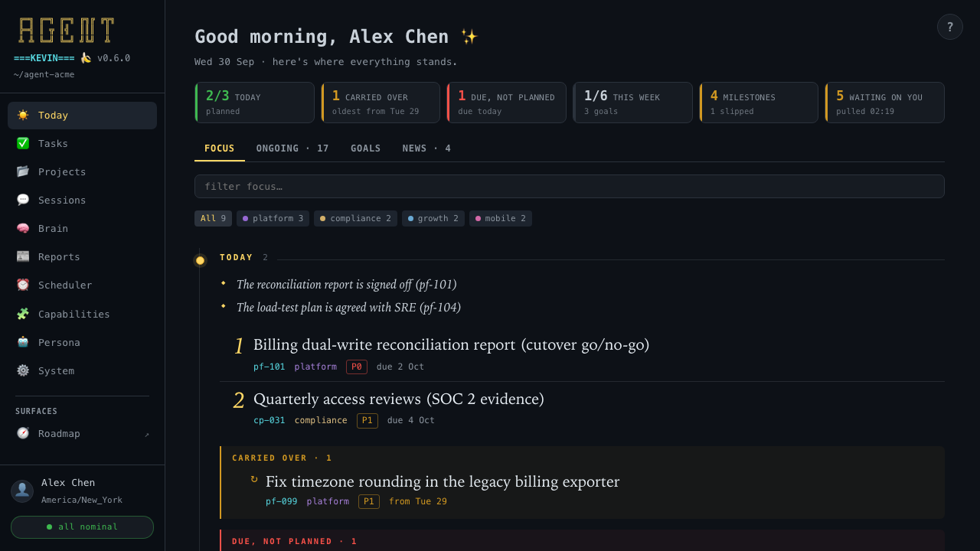The image size is (980, 551).
Task: Open Fix timezone rounding task
Action: click(x=443, y=482)
